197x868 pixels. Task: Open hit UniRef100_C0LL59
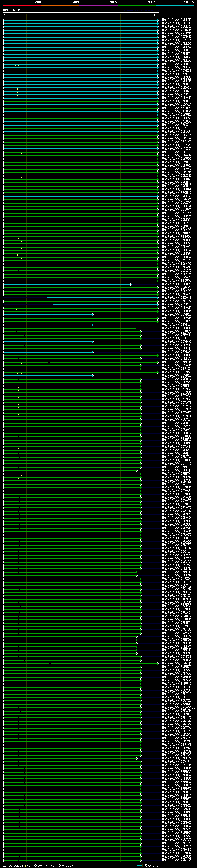tap(177, 20)
